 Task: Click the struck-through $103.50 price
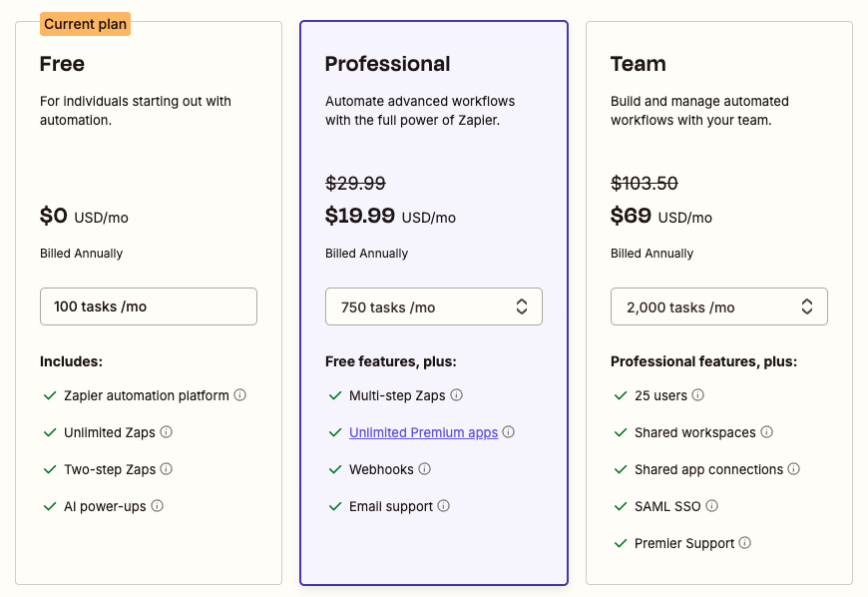pos(645,184)
